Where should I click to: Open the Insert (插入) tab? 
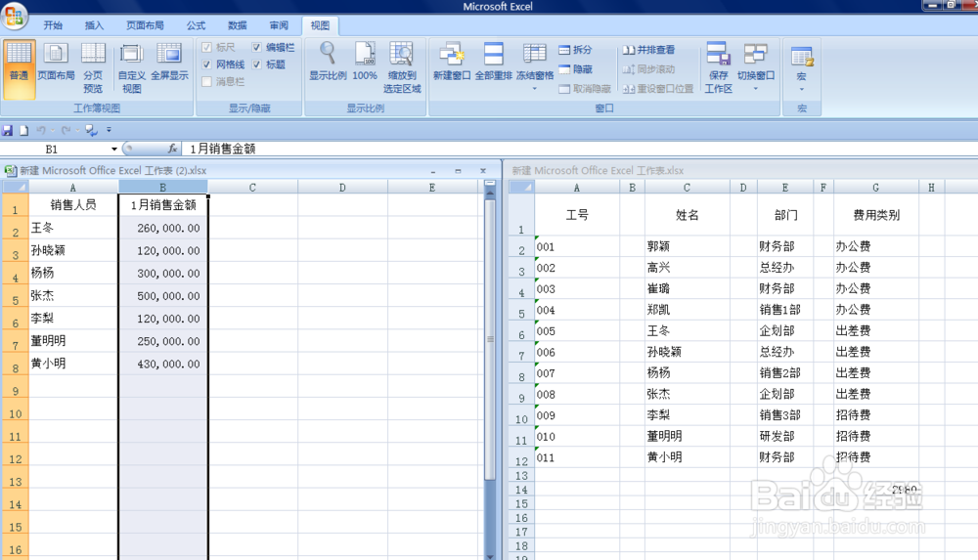coord(94,25)
